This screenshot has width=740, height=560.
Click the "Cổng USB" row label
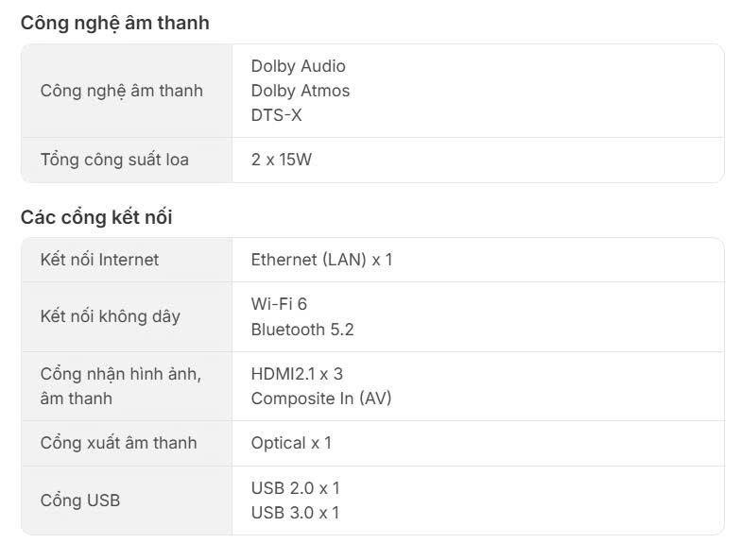(x=80, y=501)
